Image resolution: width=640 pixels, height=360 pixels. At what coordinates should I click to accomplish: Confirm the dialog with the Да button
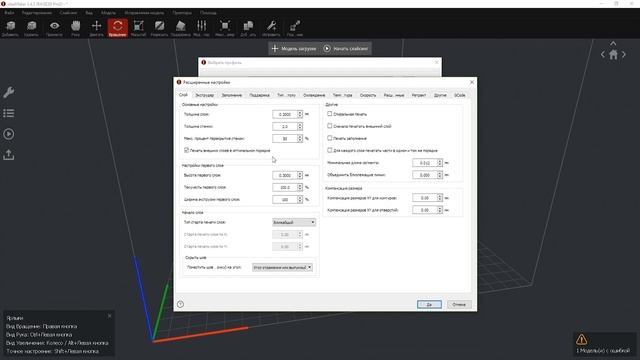[429, 304]
